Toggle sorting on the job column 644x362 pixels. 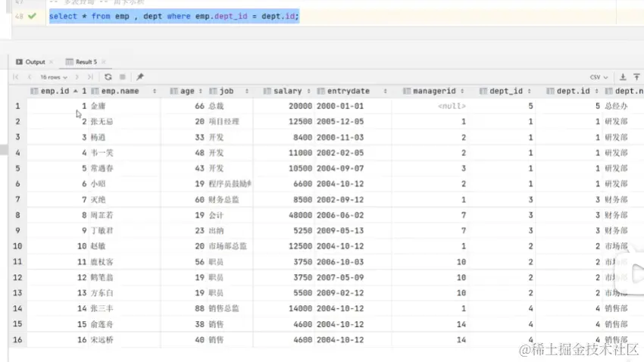click(247, 91)
